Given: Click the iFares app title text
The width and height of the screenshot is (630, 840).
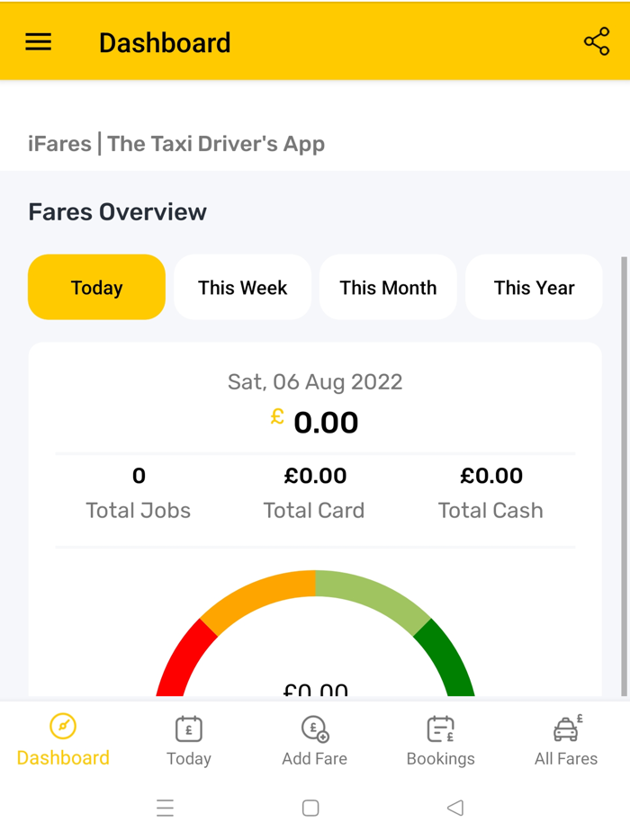Looking at the screenshot, I should pyautogui.click(x=175, y=143).
